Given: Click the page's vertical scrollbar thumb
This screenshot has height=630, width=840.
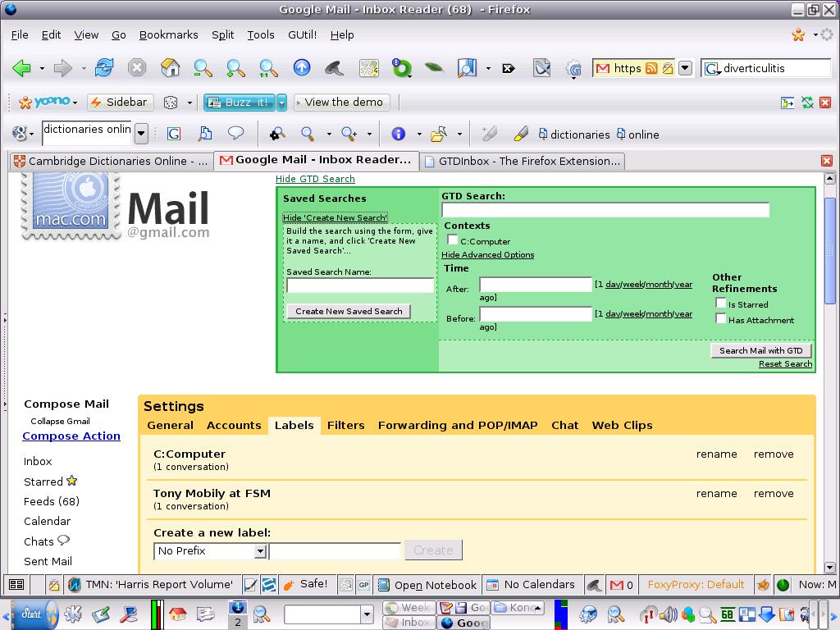Looking at the screenshot, I should point(830,249).
